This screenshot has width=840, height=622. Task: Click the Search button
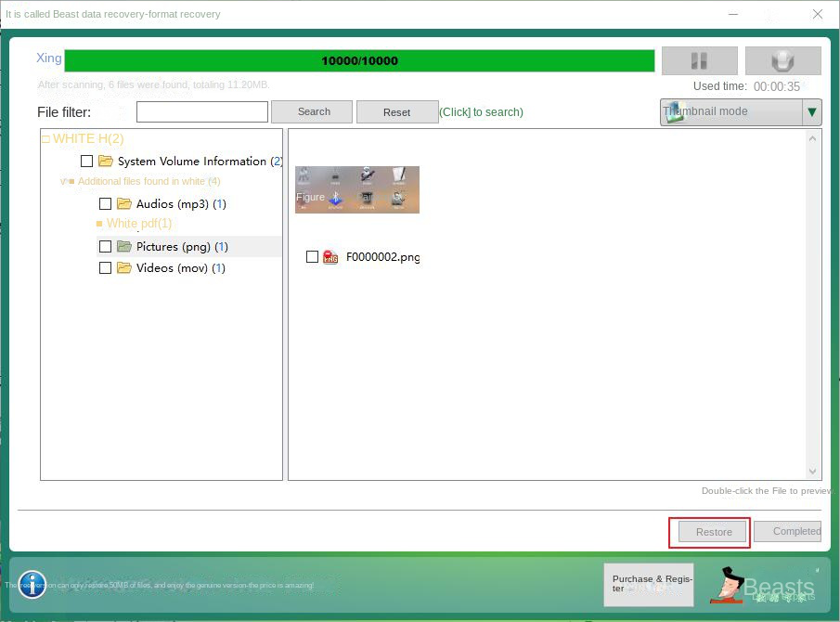[x=312, y=111]
